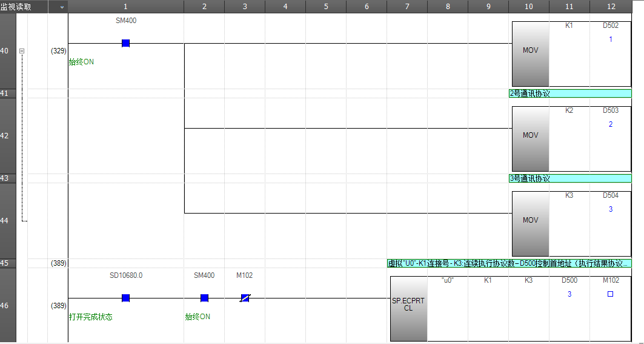This screenshot has width=644, height=344.
Task: Select the M102 normally-closed contact
Action: (x=245, y=298)
